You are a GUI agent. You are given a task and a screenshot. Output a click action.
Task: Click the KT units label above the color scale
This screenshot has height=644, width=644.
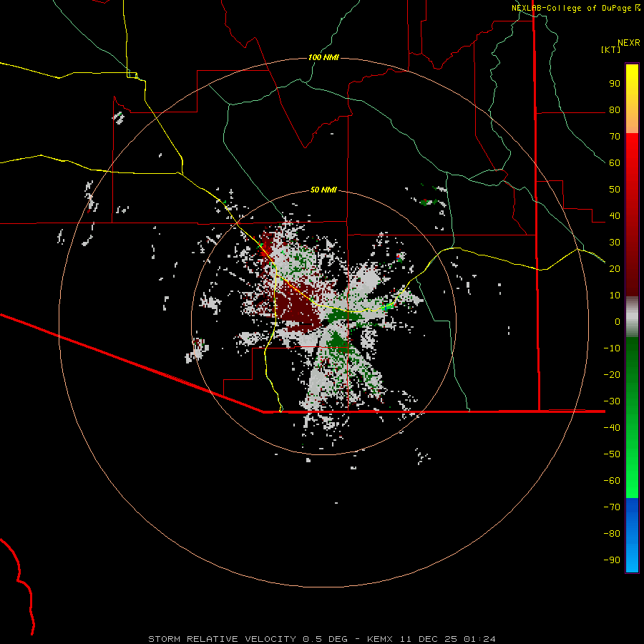[x=611, y=49]
